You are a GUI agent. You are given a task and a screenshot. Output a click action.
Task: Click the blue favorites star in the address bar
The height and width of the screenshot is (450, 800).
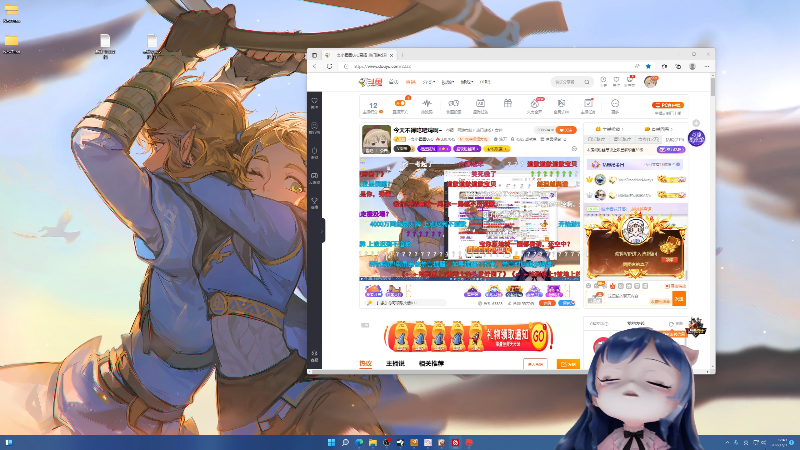tap(648, 66)
